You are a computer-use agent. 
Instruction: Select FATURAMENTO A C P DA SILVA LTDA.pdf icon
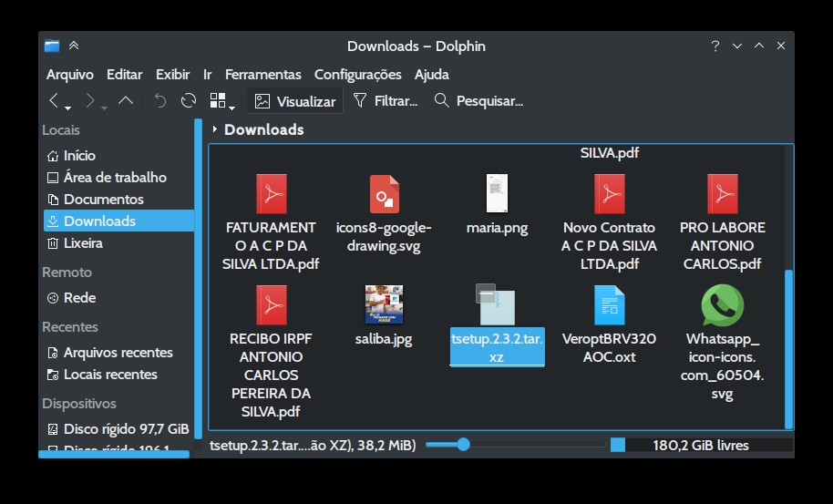tap(272, 194)
